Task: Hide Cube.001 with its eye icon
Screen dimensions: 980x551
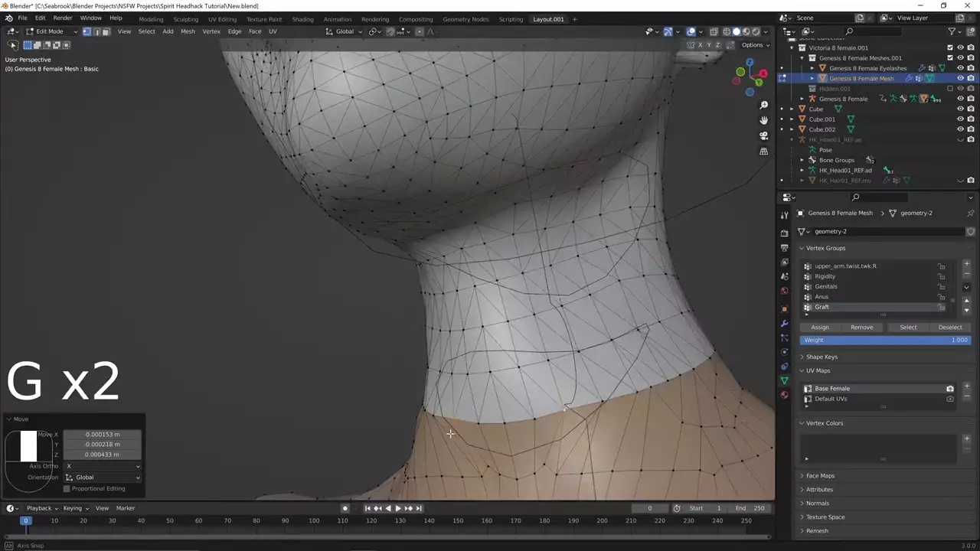Action: 960,119
